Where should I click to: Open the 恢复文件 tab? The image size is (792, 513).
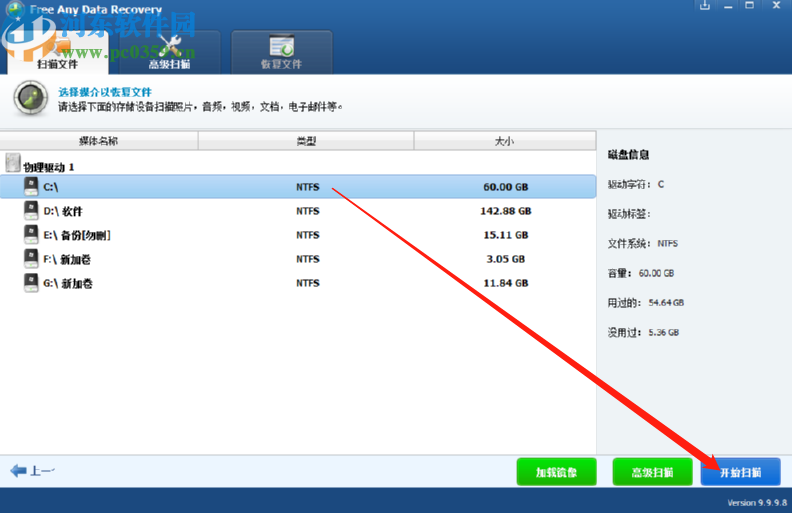pyautogui.click(x=281, y=52)
